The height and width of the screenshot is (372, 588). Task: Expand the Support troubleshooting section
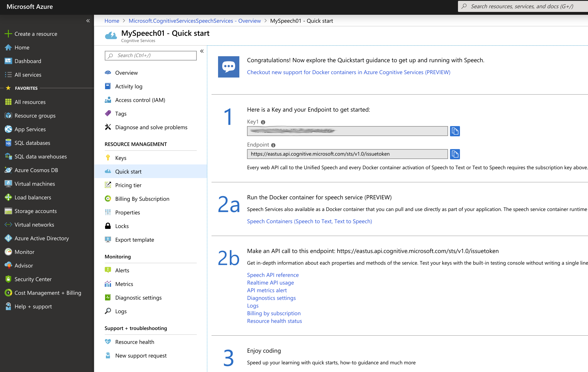135,328
